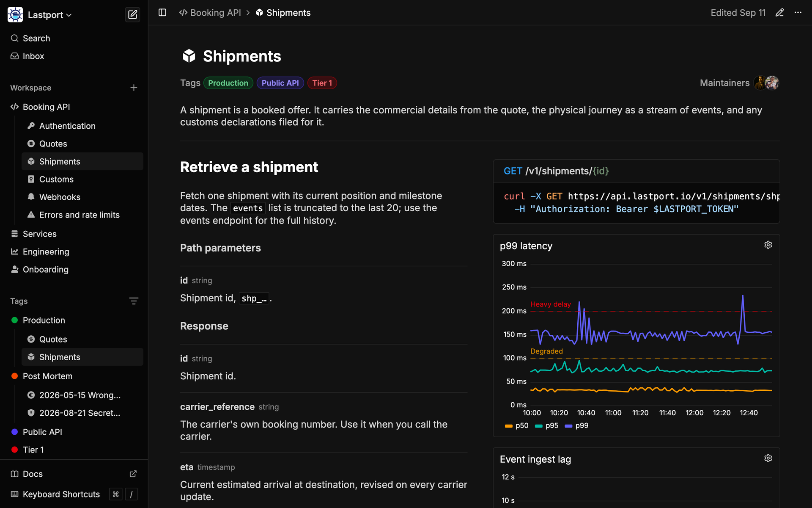Open Event ingest lag settings gear
Viewport: 812px width, 508px height.
point(768,458)
